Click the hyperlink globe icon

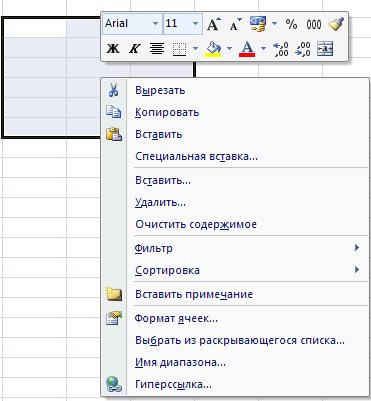(x=114, y=384)
